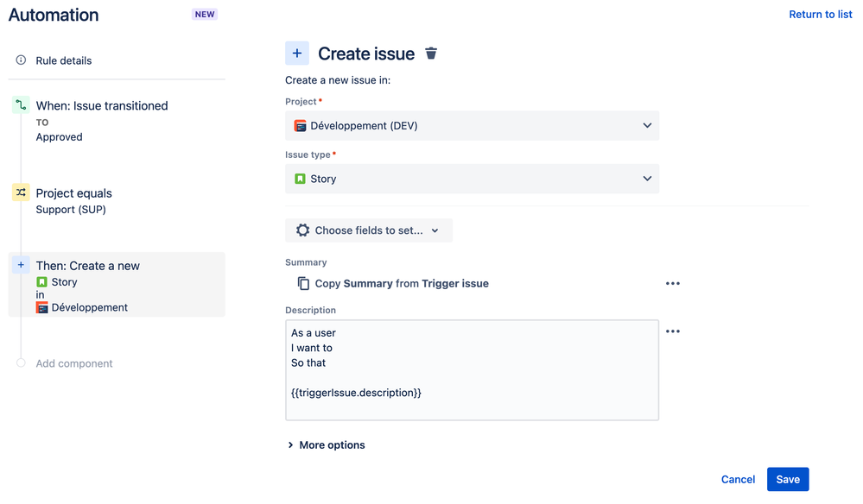
Task: Expand the More options section
Action: click(332, 444)
